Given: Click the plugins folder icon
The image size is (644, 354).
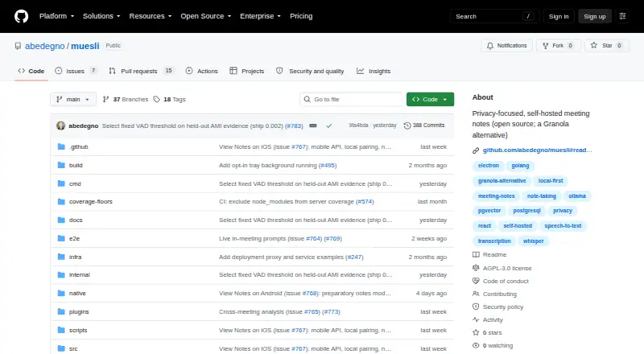Looking at the screenshot, I should (x=61, y=311).
